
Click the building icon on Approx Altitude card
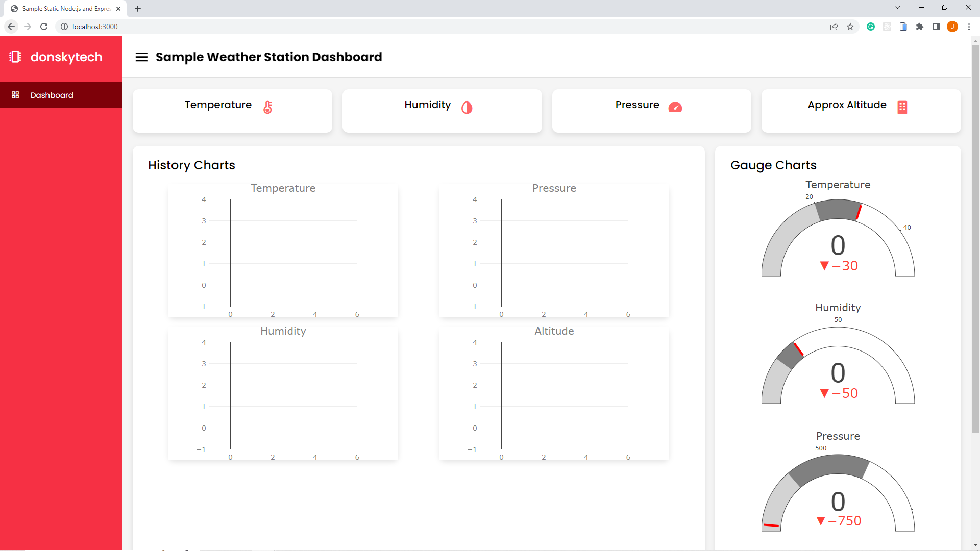click(902, 107)
